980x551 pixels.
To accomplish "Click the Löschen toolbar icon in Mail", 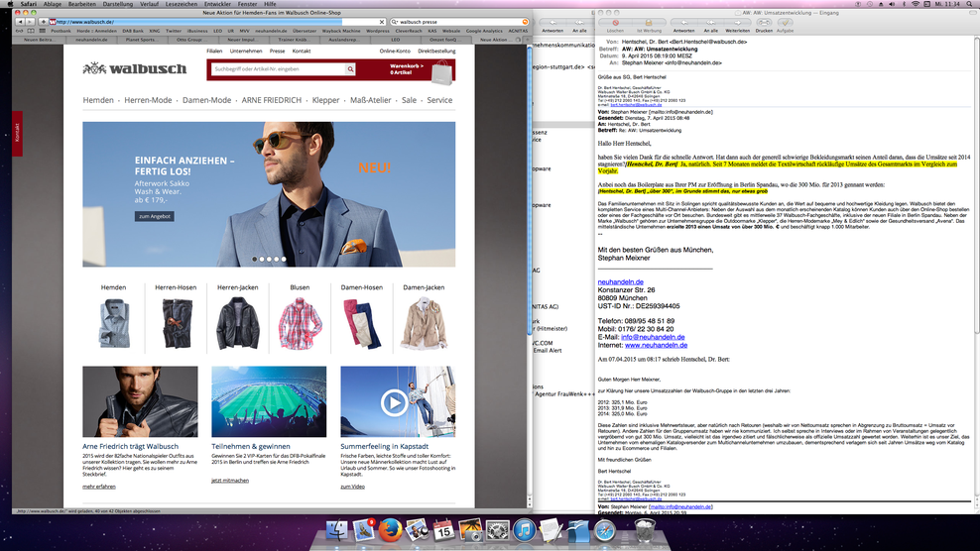I will coord(615,23).
